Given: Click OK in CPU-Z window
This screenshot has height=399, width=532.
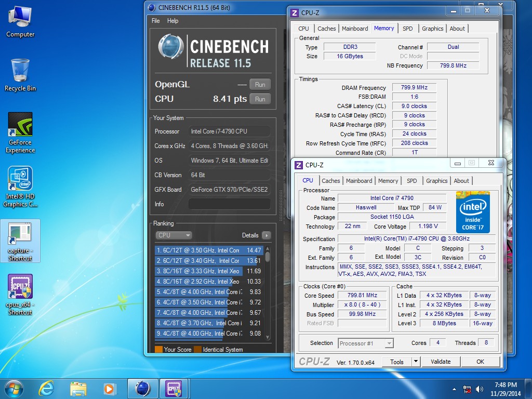Looking at the screenshot, I should (480, 362).
